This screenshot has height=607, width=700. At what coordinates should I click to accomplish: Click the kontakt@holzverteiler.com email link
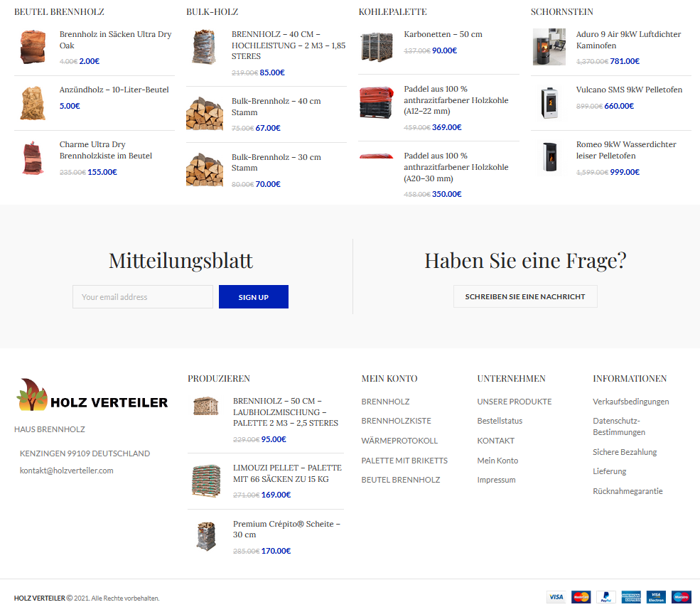coord(67,471)
